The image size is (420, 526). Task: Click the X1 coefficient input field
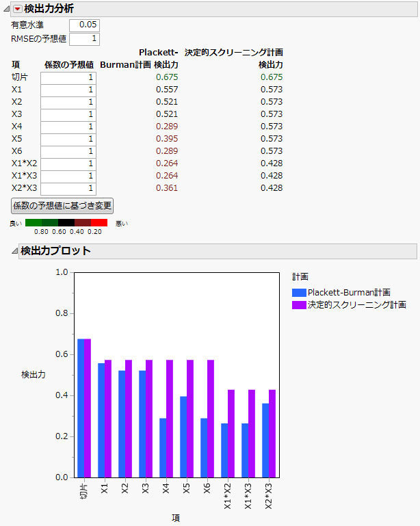(68, 90)
